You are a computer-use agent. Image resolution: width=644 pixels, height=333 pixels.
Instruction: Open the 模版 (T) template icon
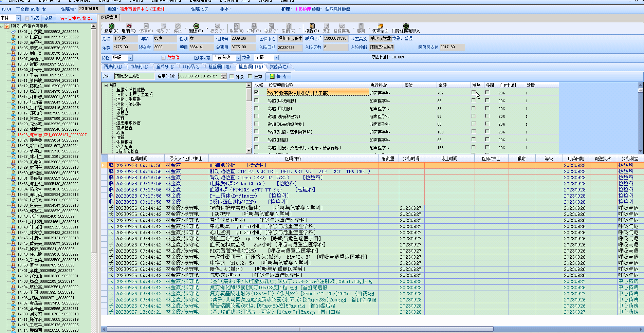click(312, 26)
